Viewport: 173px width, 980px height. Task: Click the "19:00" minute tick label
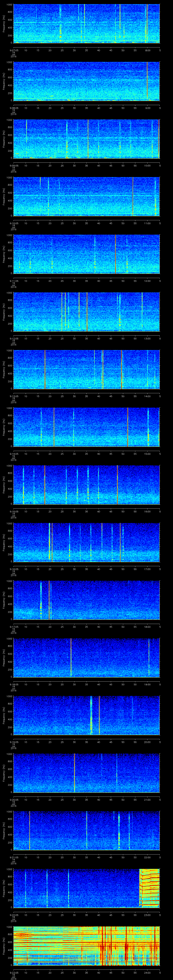point(147,684)
